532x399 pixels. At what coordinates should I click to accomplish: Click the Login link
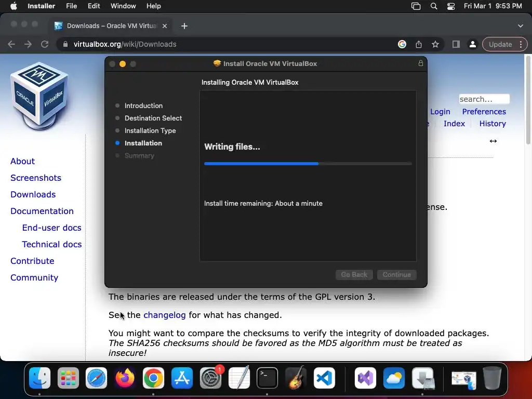(x=440, y=112)
